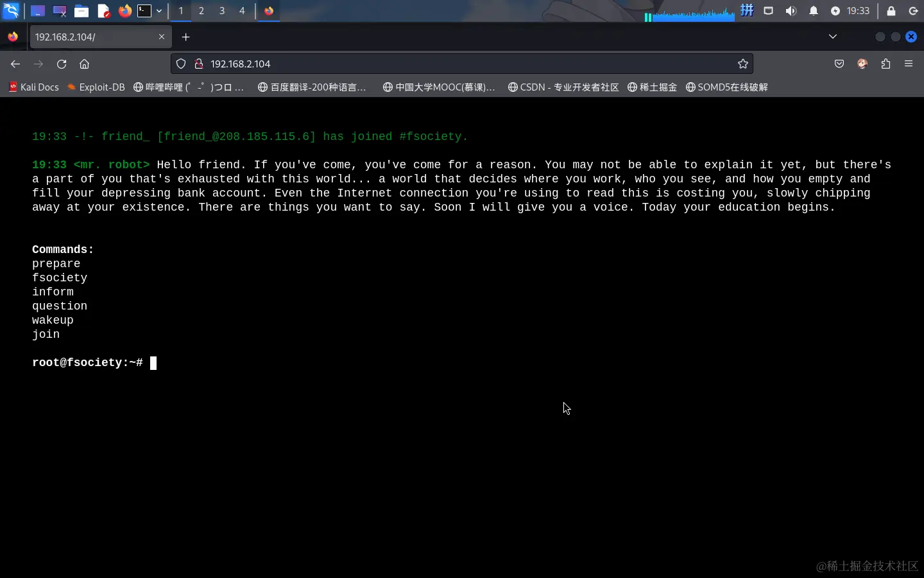Viewport: 924px width, 578px height.
Task: Click the terminal prompt input line
Action: click(x=94, y=363)
